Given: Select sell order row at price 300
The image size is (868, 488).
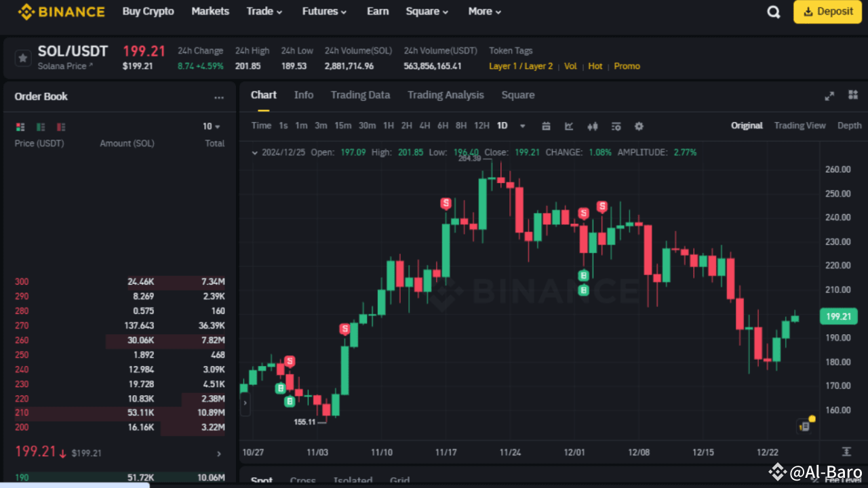Looking at the screenshot, I should coord(120,282).
